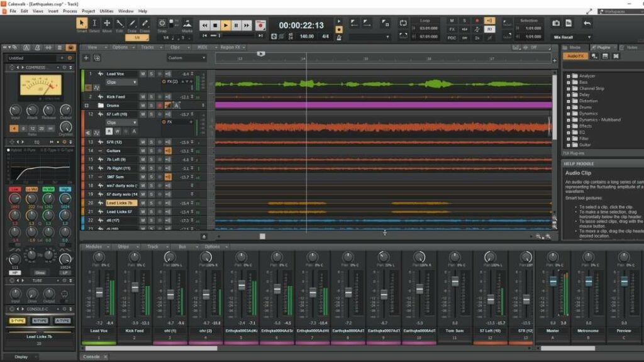Select the Smart tool in the toolbar
644x362 pixels.
coord(82,25)
